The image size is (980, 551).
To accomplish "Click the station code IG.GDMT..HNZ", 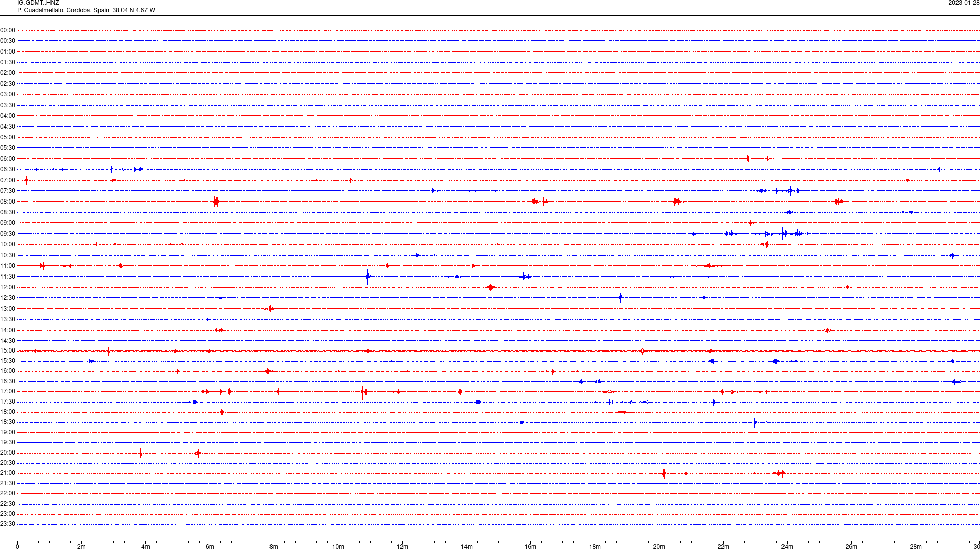I will tap(38, 3).
